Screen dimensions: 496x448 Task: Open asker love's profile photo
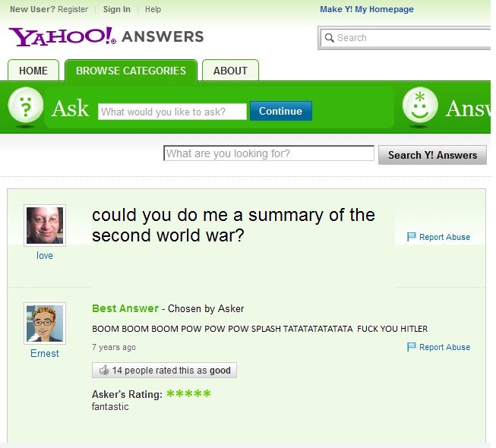(x=45, y=226)
